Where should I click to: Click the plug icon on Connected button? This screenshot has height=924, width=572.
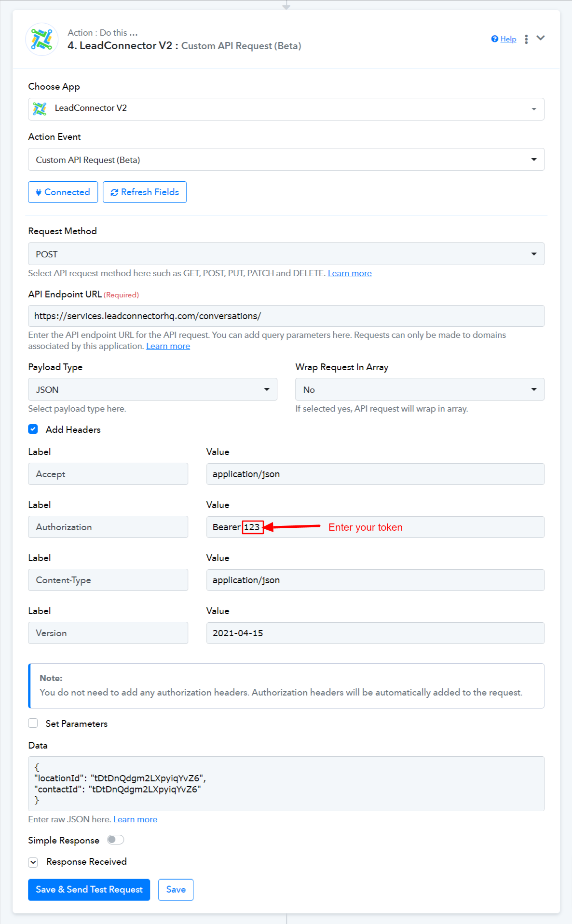tap(39, 192)
